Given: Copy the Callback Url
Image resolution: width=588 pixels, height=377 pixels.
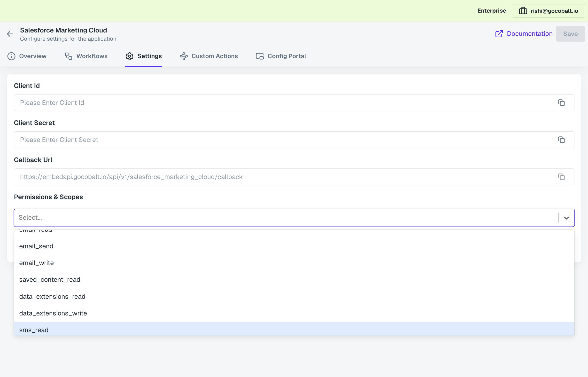Looking at the screenshot, I should (561, 177).
